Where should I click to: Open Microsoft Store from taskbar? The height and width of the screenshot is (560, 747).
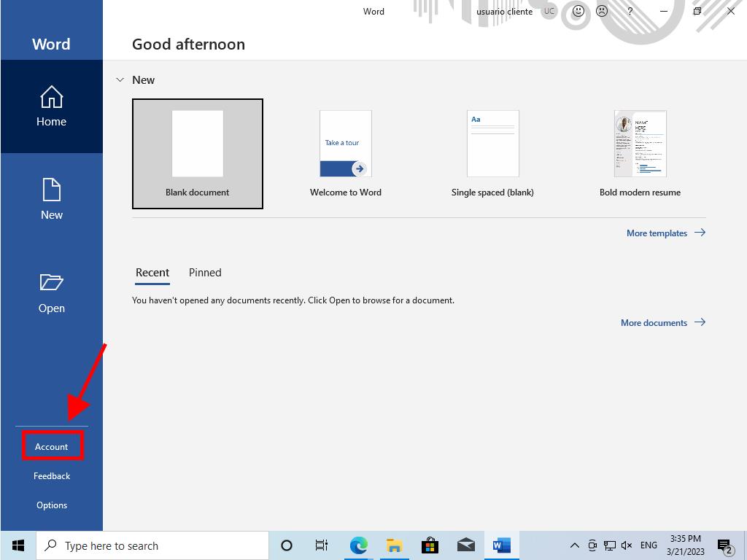pos(430,545)
